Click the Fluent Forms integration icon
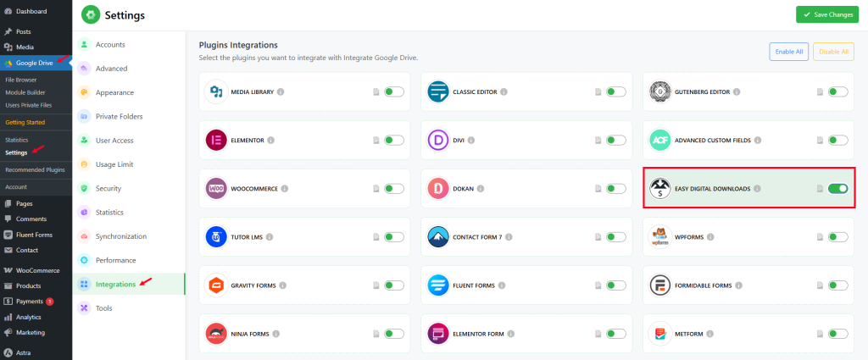 tap(438, 285)
